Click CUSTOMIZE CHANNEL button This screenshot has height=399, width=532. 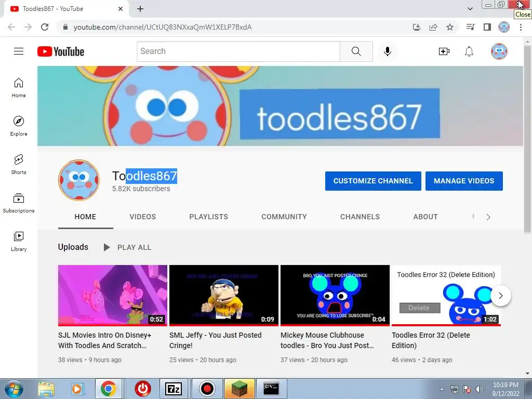pyautogui.click(x=373, y=181)
